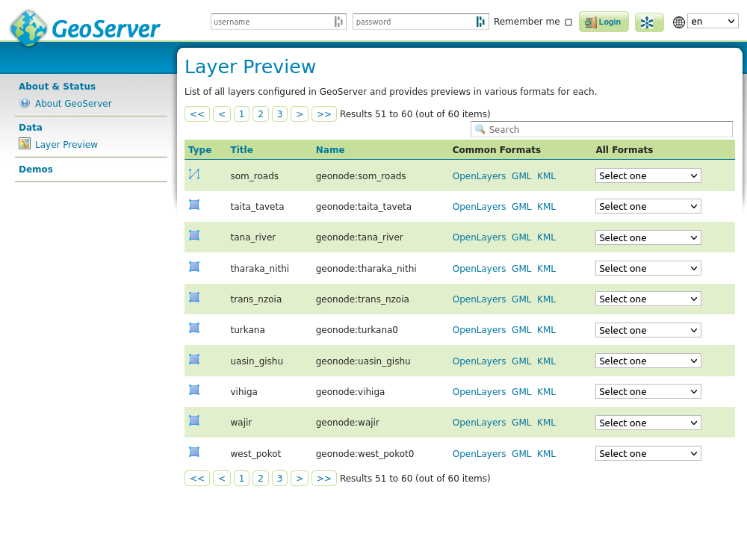Open All Formats dropdown for tharaka_nithi
The width and height of the screenshot is (747, 560).
tap(648, 268)
